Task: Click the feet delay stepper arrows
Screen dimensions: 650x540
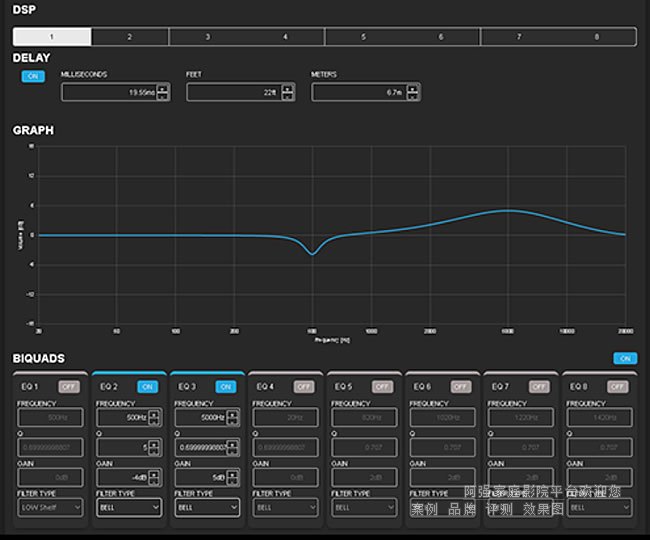Action: 288,92
